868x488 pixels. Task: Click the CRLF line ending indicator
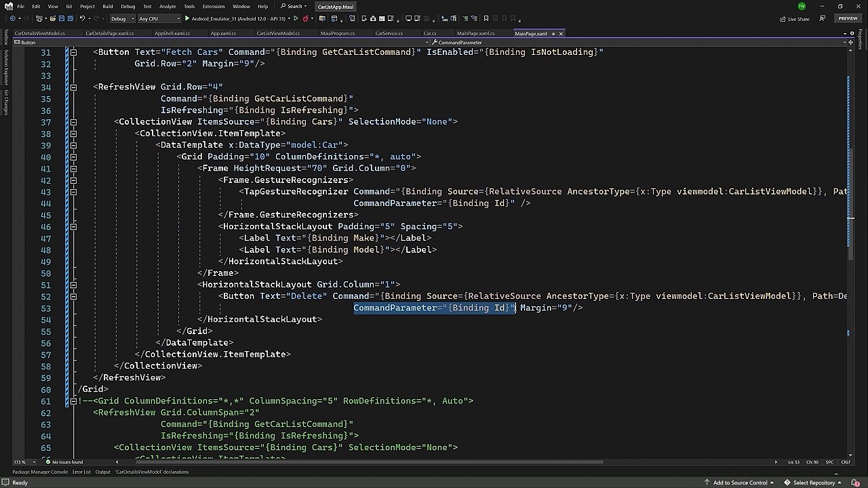[x=846, y=462]
